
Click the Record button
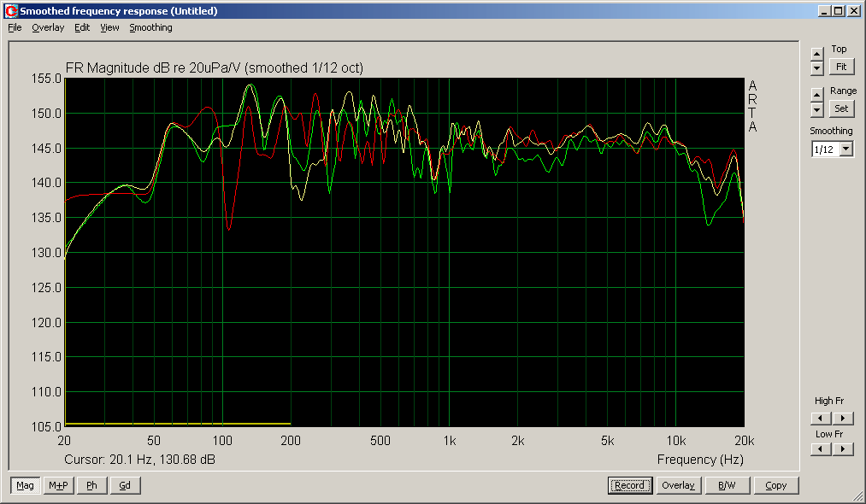[629, 485]
